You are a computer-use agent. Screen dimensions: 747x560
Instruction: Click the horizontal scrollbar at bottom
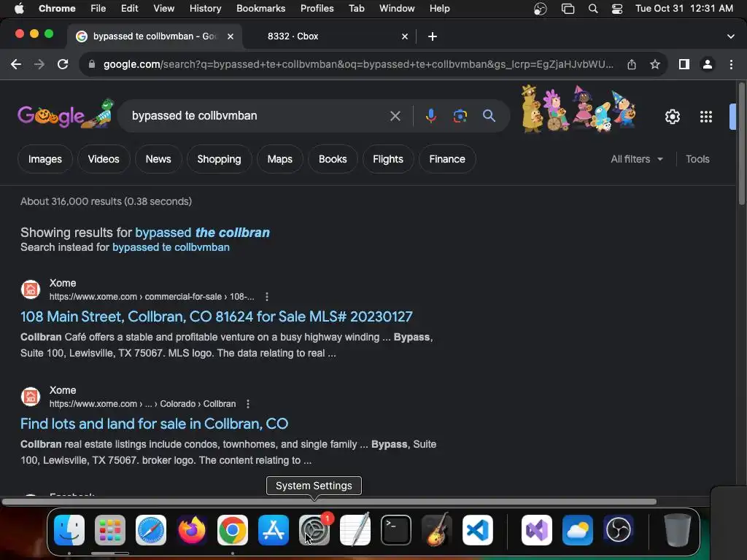pyautogui.click(x=329, y=502)
